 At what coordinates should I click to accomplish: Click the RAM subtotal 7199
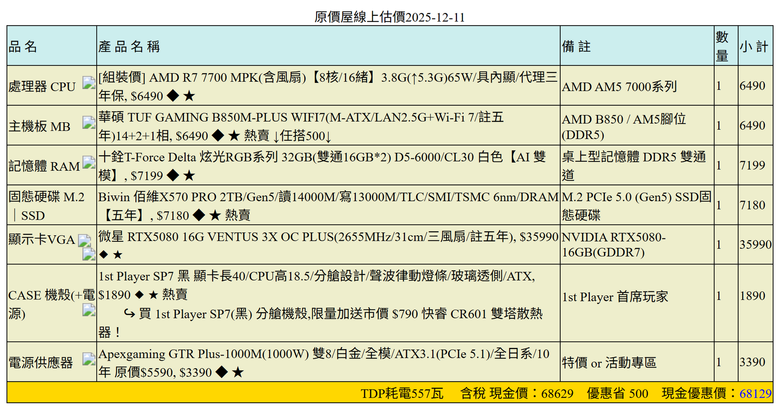pos(752,165)
